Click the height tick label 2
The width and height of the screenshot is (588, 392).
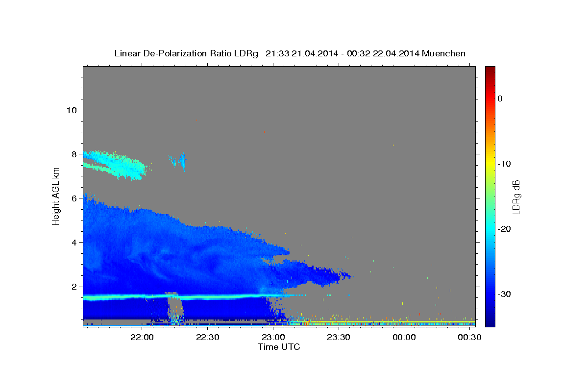pos(73,287)
